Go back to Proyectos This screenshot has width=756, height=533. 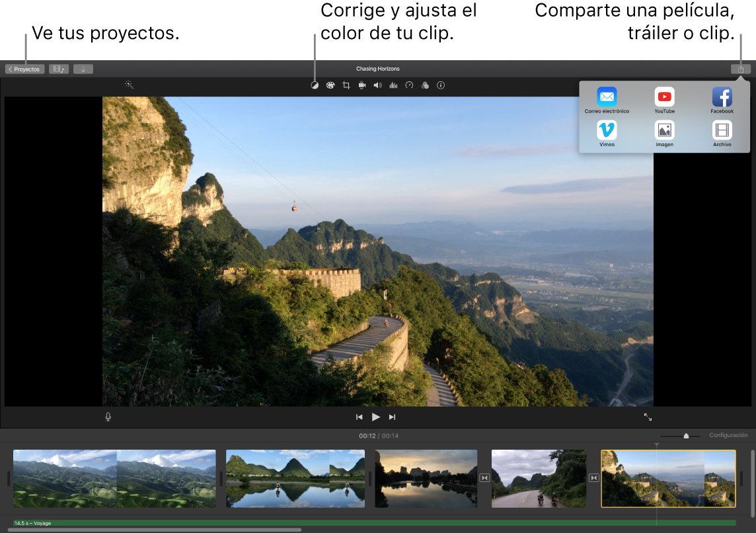[24, 68]
